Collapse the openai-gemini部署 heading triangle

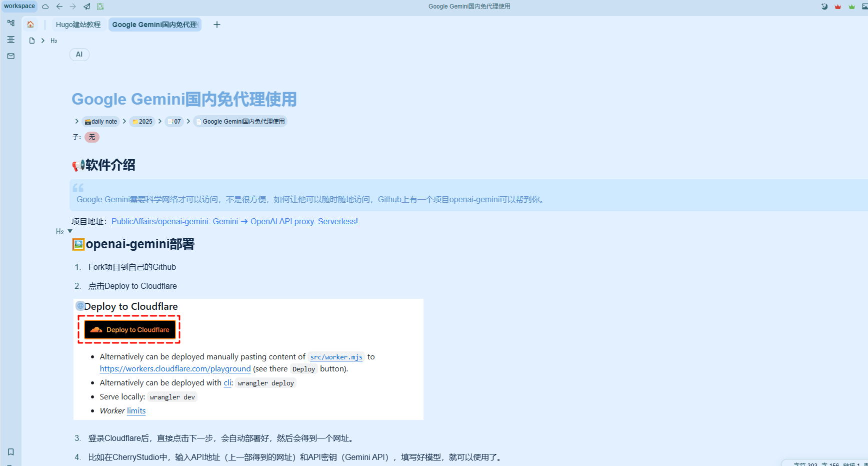(70, 231)
